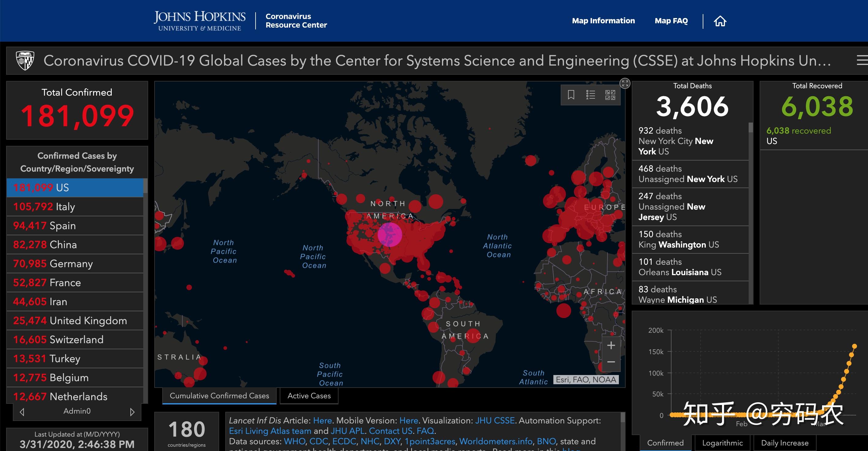Open the Mobile Version Here link
Screen dimensions: 868x451
(408, 420)
